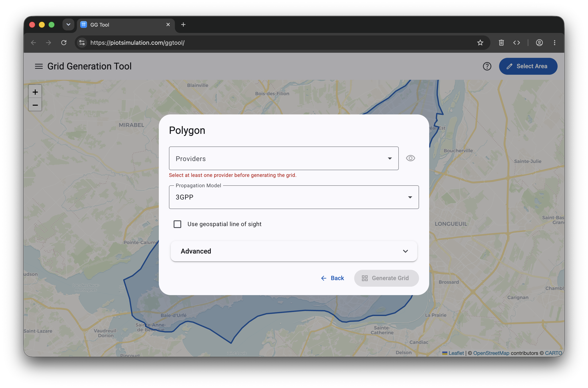This screenshot has height=388, width=588.
Task: Open the hamburger navigation menu
Action: 39,66
